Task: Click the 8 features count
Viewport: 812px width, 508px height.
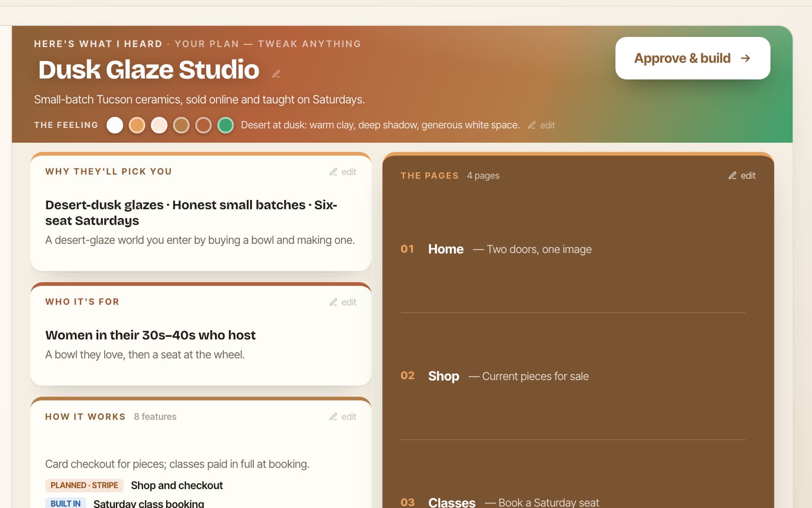Action: (x=155, y=417)
